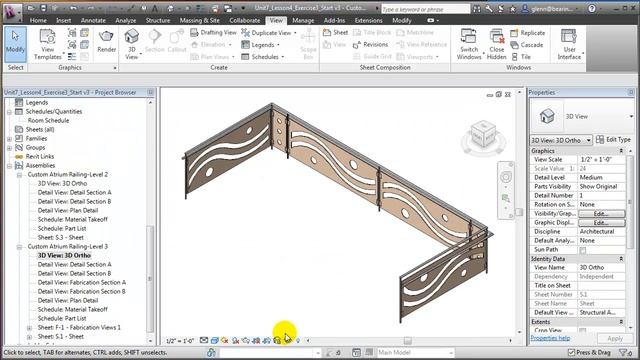Open Switch Windows tool
The image size is (640, 360).
pyautogui.click(x=469, y=44)
